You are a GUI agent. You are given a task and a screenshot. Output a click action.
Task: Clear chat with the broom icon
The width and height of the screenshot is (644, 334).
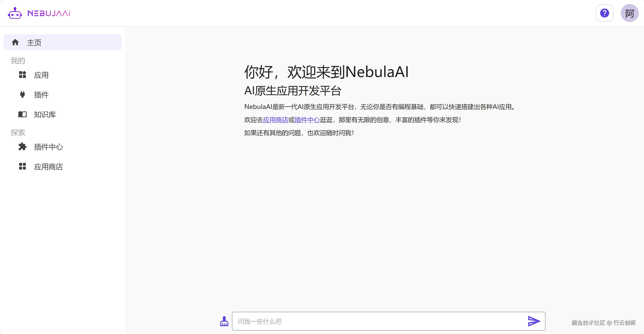point(224,321)
